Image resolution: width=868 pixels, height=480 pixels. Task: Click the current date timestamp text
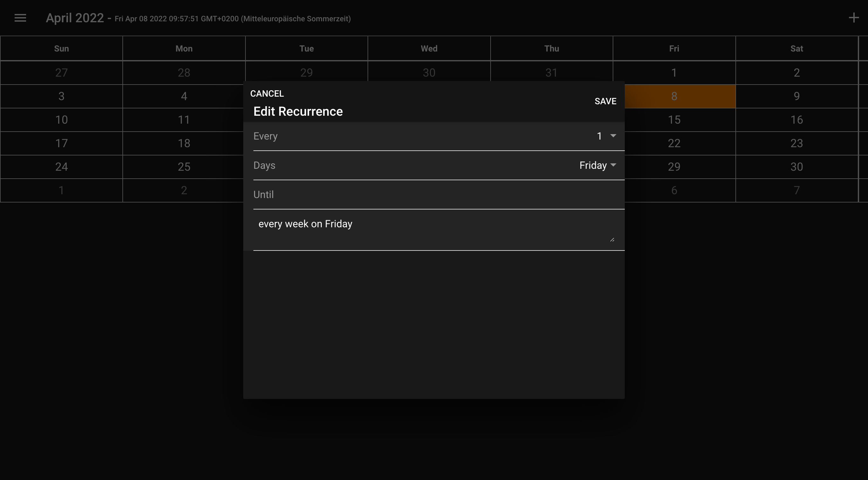[x=232, y=19]
